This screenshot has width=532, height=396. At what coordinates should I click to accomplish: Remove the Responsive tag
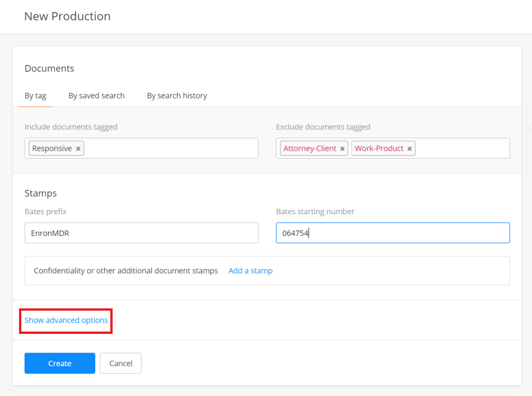coord(78,149)
